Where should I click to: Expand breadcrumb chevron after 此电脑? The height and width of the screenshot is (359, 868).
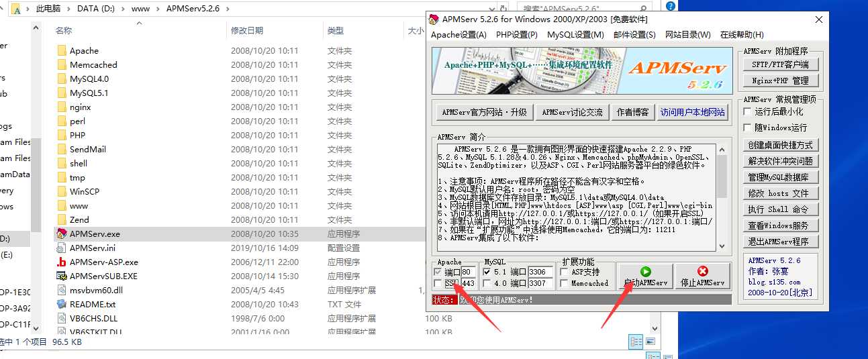(68, 9)
